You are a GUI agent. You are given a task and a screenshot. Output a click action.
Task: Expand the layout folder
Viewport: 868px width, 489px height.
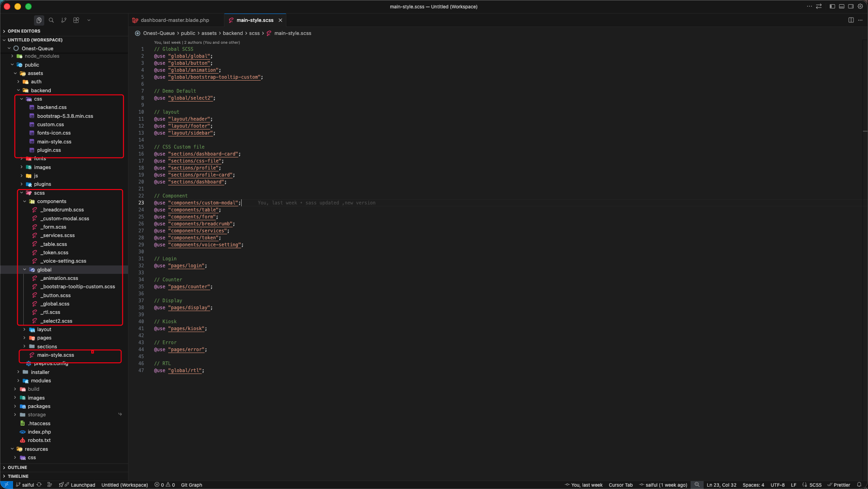(64, 329)
